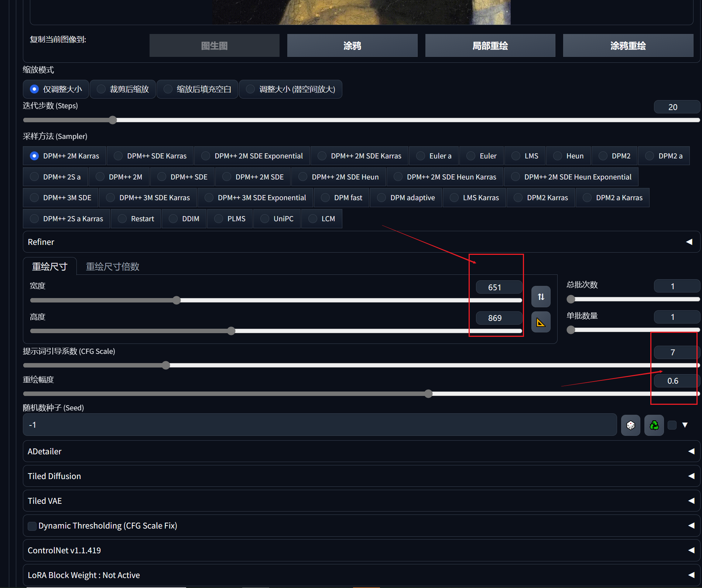Click the Steps slider handle
This screenshot has width=702, height=588.
(x=113, y=120)
